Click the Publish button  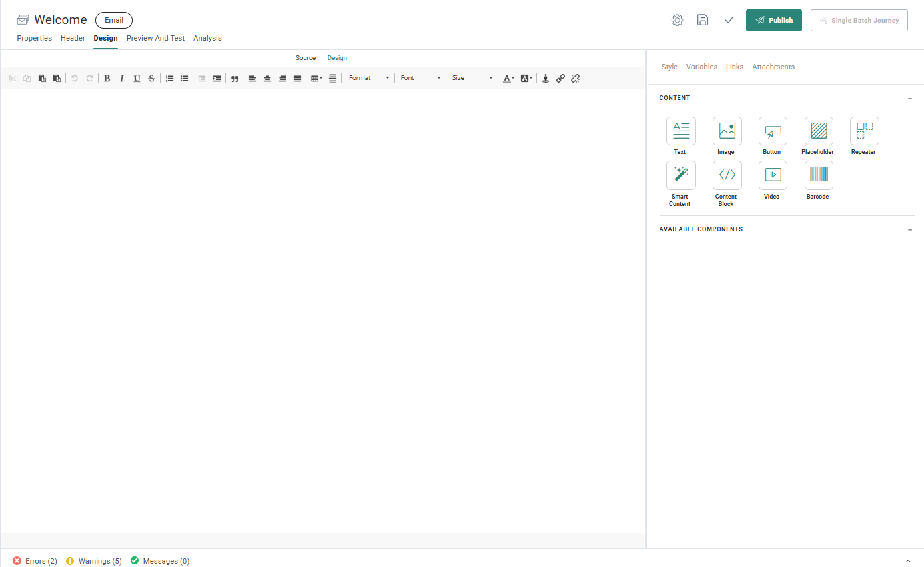pyautogui.click(x=773, y=20)
